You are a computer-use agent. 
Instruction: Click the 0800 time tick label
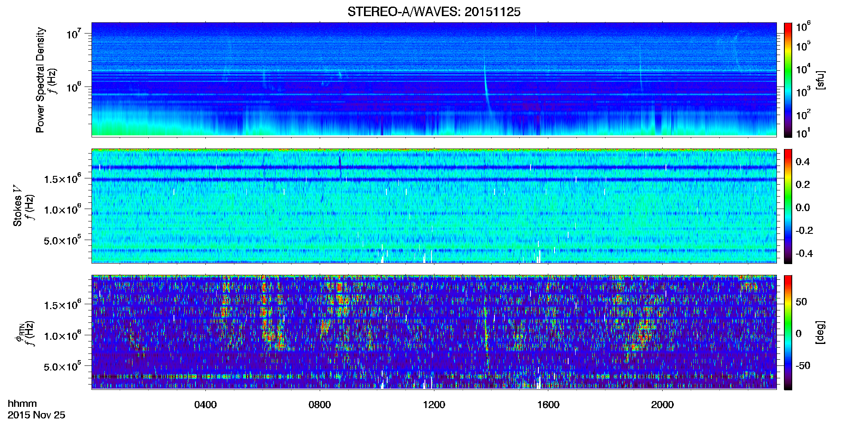320,405
